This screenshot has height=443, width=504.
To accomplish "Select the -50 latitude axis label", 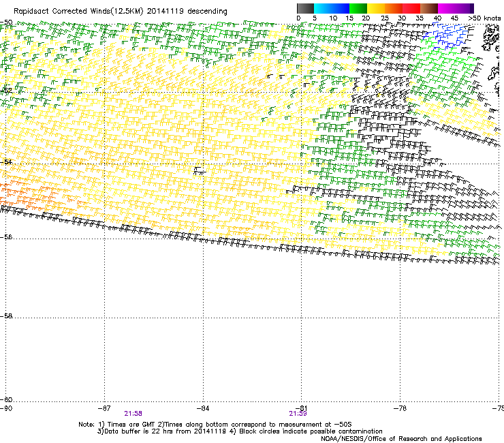I will click(6, 22).
